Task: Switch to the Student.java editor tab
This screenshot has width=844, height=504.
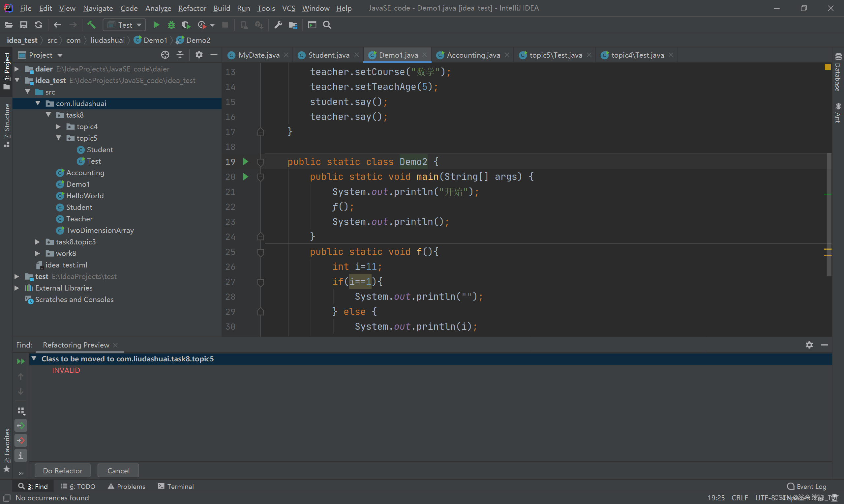Action: coord(328,55)
